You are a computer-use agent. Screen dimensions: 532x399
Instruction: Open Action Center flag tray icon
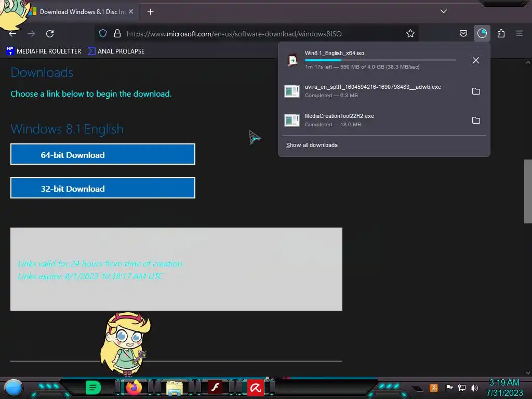click(x=448, y=388)
